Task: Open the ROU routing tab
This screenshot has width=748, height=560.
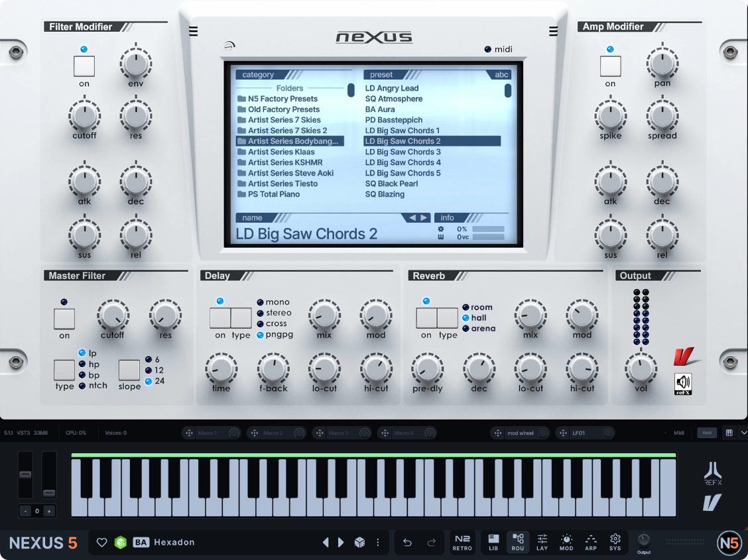Action: 518,542
